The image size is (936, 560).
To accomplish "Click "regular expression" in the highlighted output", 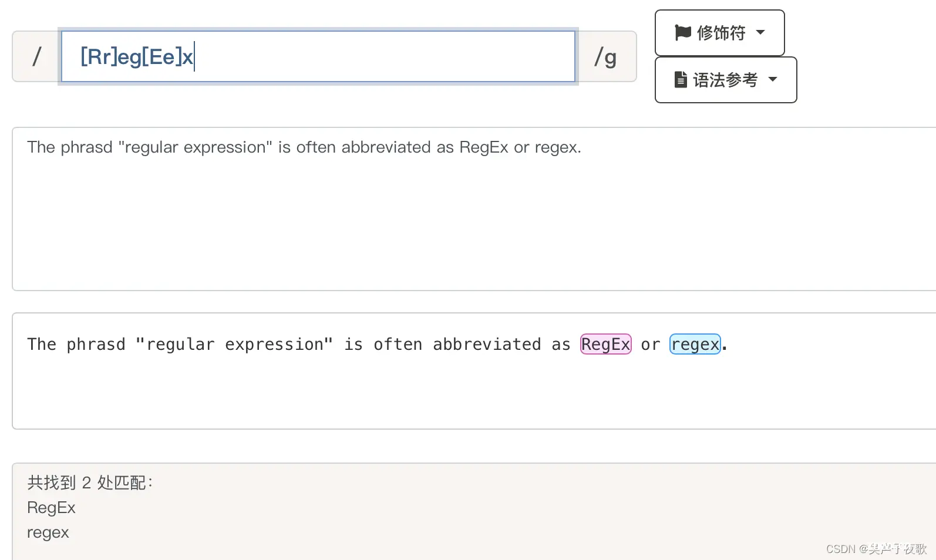I will [234, 344].
